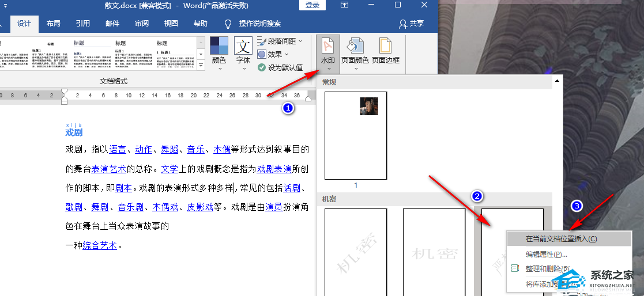Click the 整理和删除 organize icon in context menu
644x296 pixels.
[515, 269]
